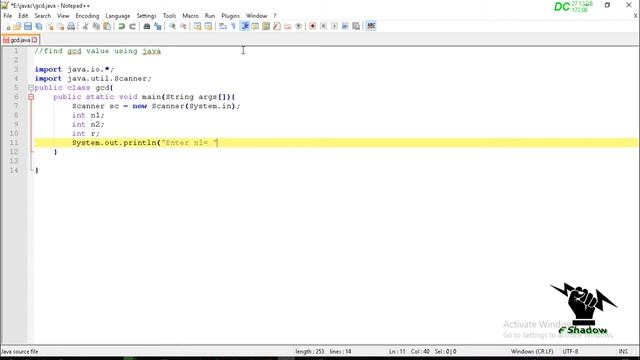The height and width of the screenshot is (360, 640).
Task: Close current document using toolbar icon
Action: pyautogui.click(x=50, y=27)
